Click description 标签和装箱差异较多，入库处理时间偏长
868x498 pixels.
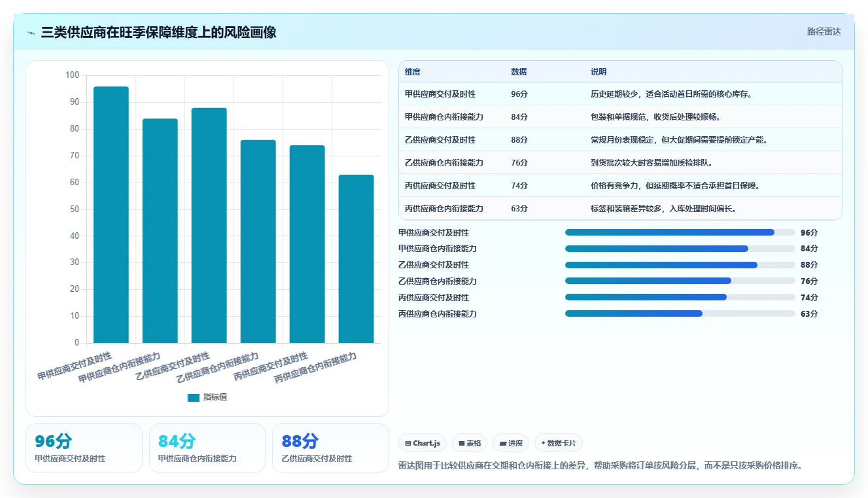click(663, 209)
